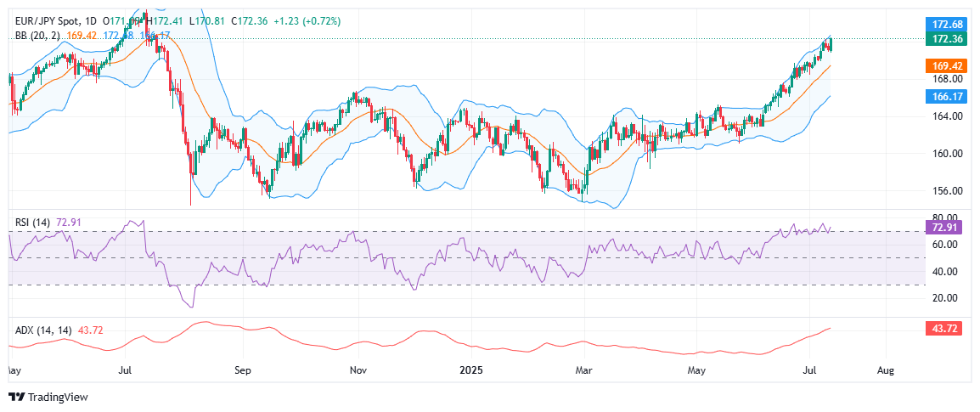Click the Sep label on time axis
Screen dimensions: 980x412
pyautogui.click(x=243, y=371)
